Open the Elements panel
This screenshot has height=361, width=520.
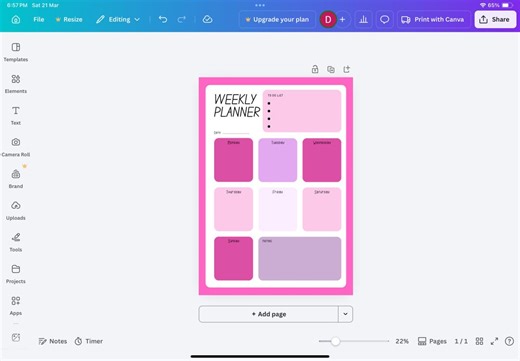[x=16, y=84]
